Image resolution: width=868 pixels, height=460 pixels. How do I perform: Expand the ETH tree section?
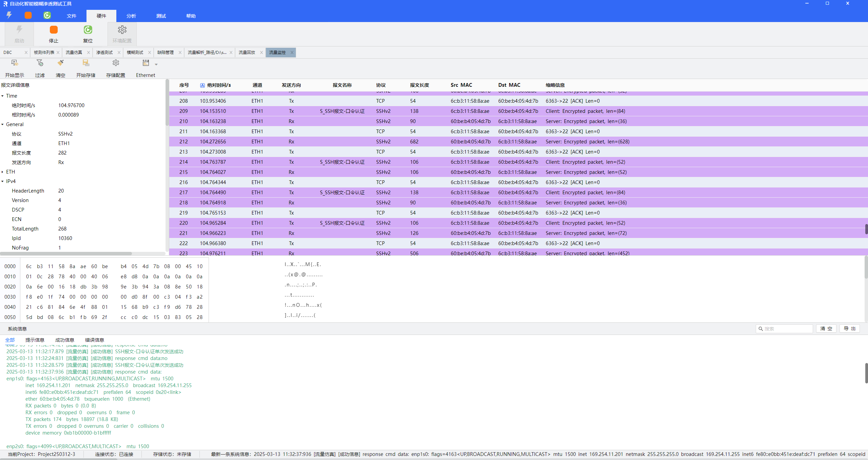point(3,172)
